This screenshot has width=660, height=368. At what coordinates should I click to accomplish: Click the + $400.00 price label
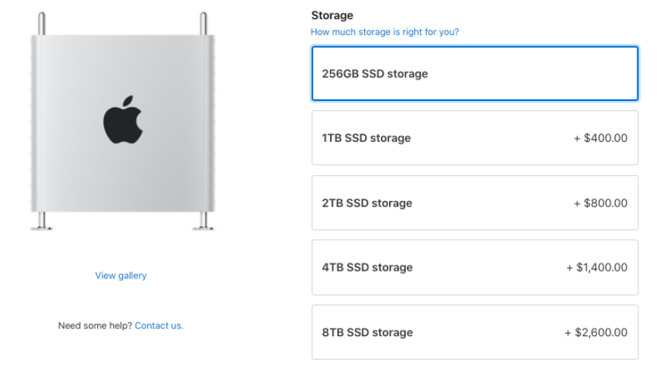(x=601, y=138)
